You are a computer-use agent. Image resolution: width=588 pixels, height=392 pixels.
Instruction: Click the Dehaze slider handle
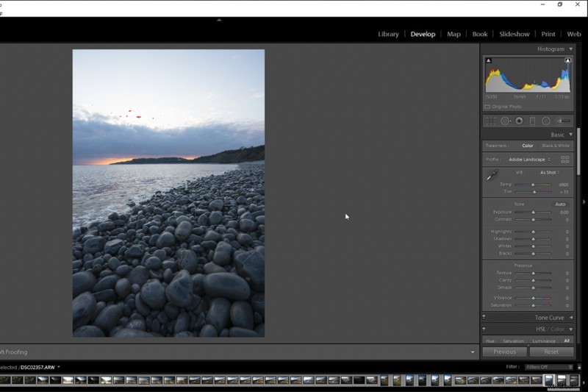[534, 288]
